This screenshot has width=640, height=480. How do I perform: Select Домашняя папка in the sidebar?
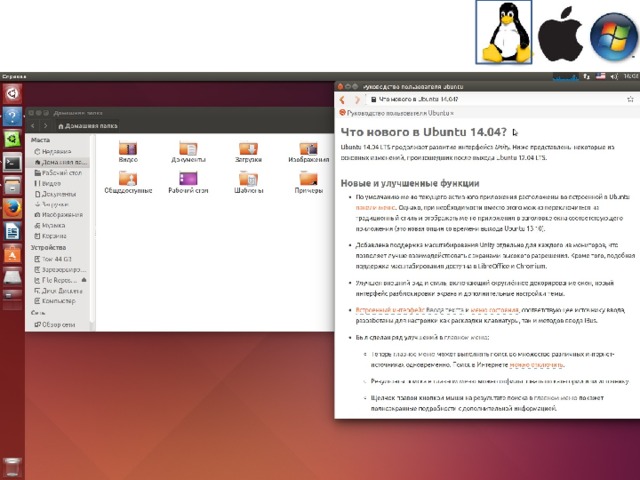[x=59, y=162]
